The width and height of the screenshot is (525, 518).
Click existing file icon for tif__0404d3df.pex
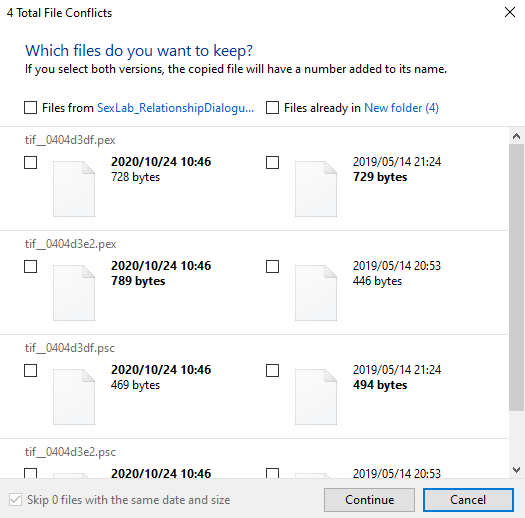(x=316, y=189)
